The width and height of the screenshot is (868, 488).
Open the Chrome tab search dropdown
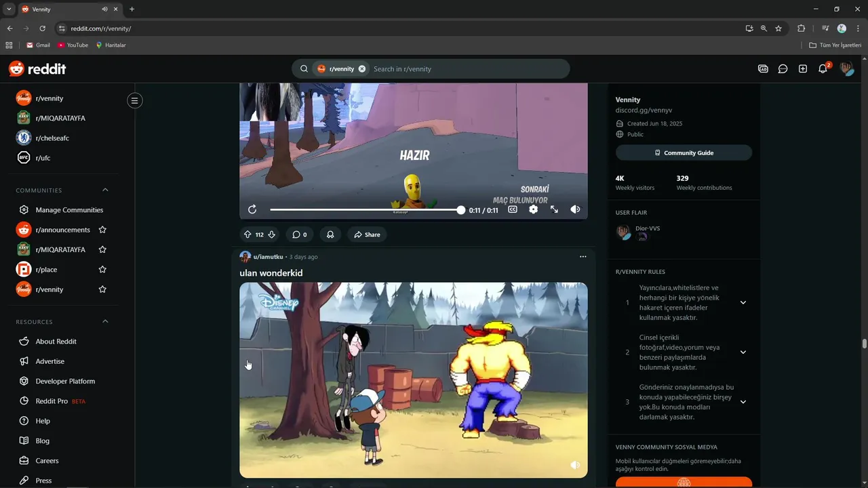9,9
